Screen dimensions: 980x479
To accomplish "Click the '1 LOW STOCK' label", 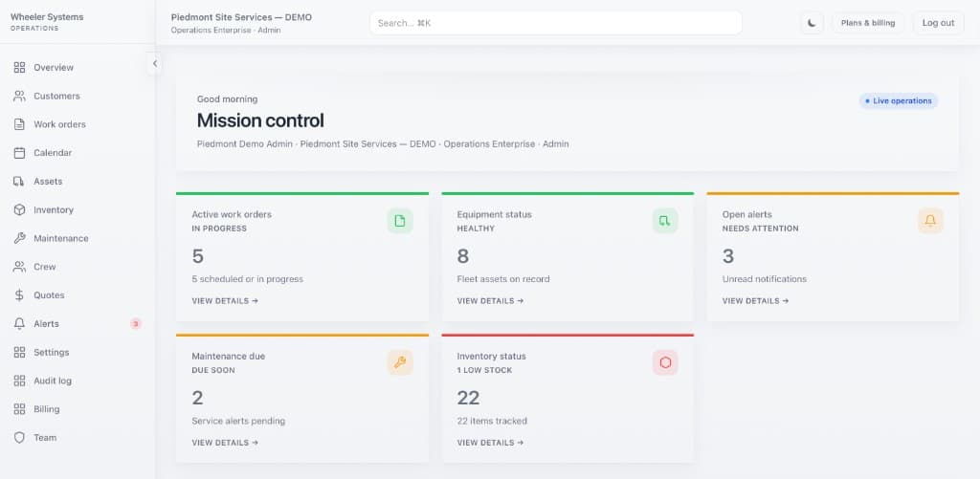I will click(x=484, y=370).
